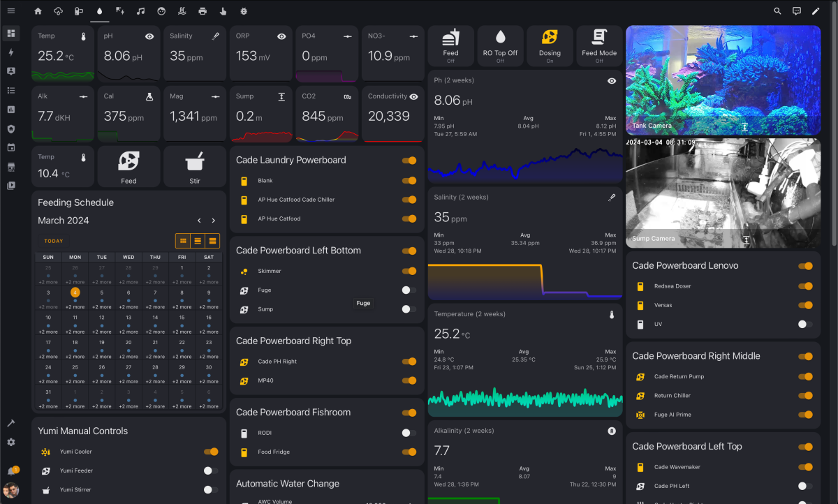Open the chat assistant icon in the header

797,11
